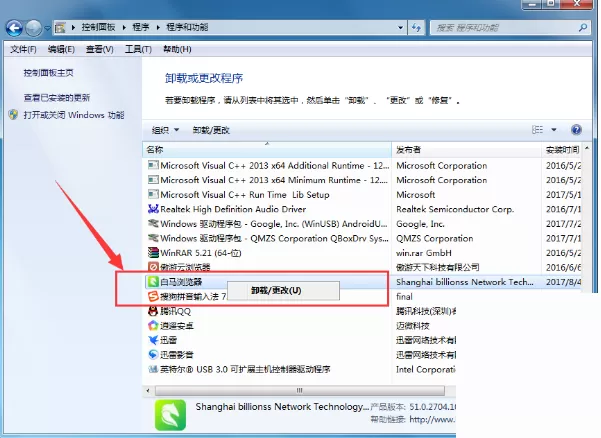Click the change view icon
Image resolution: width=601 pixels, height=438 pixels.
coord(537,130)
